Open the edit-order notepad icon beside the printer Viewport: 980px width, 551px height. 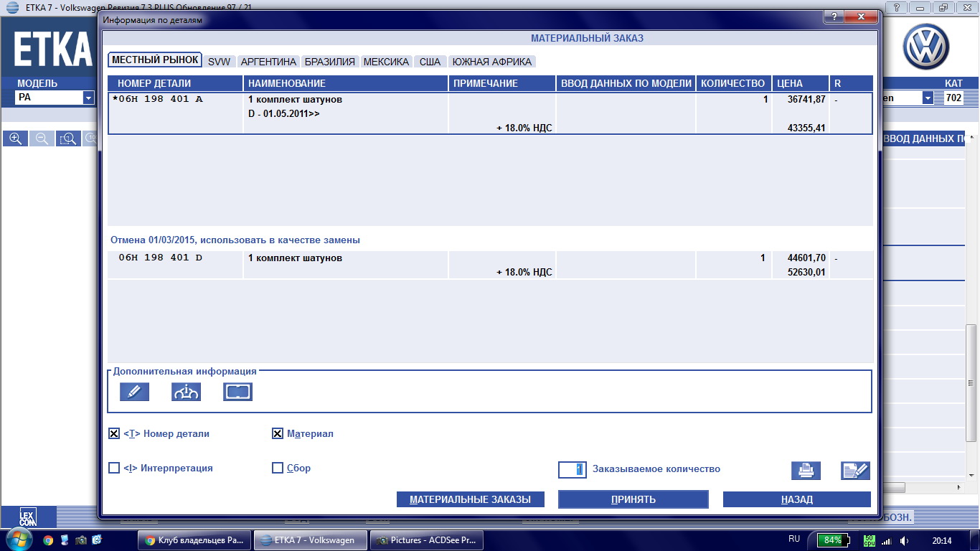click(x=855, y=471)
